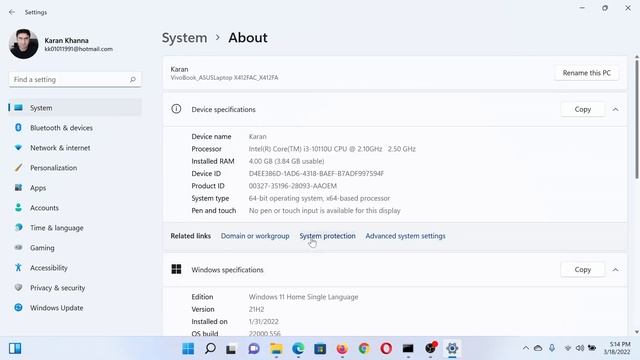
Task: Click the shield Privacy & security icon
Action: point(18,288)
